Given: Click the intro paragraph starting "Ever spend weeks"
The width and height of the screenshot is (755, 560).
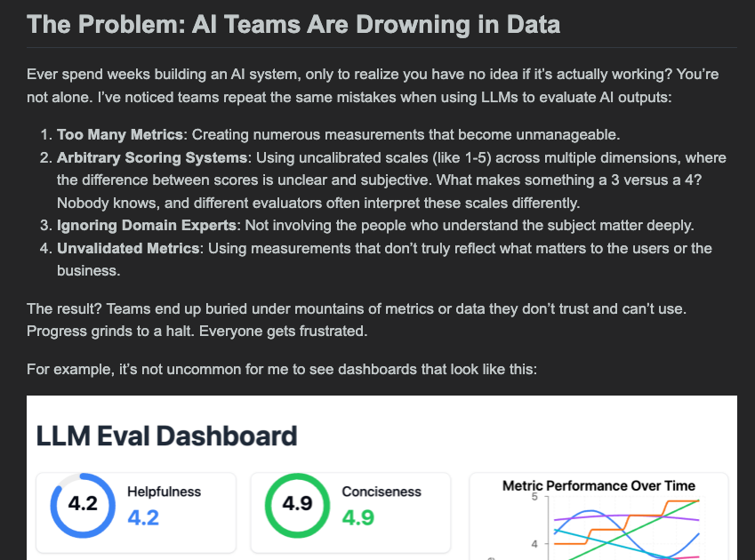Looking at the screenshot, I should (373, 85).
